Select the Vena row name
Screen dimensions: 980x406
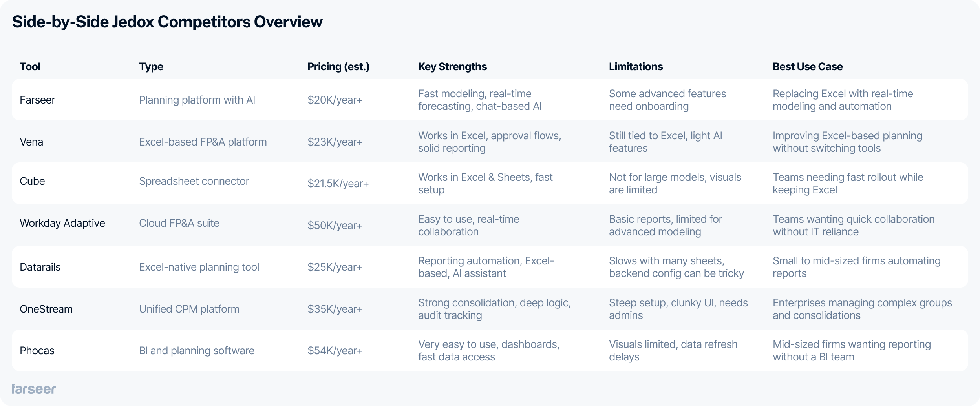click(31, 142)
